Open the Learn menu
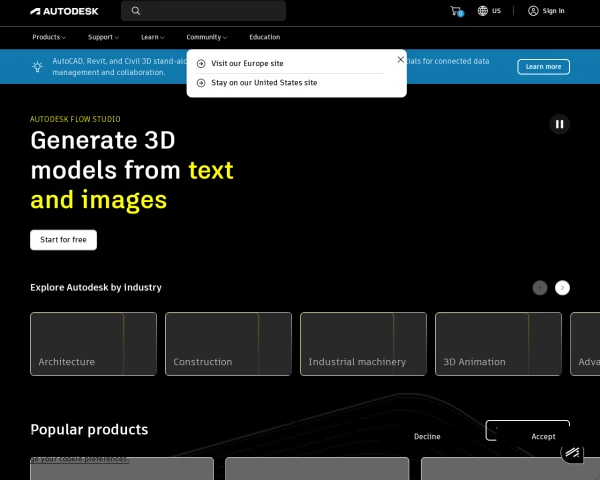600x480 pixels. [x=152, y=37]
